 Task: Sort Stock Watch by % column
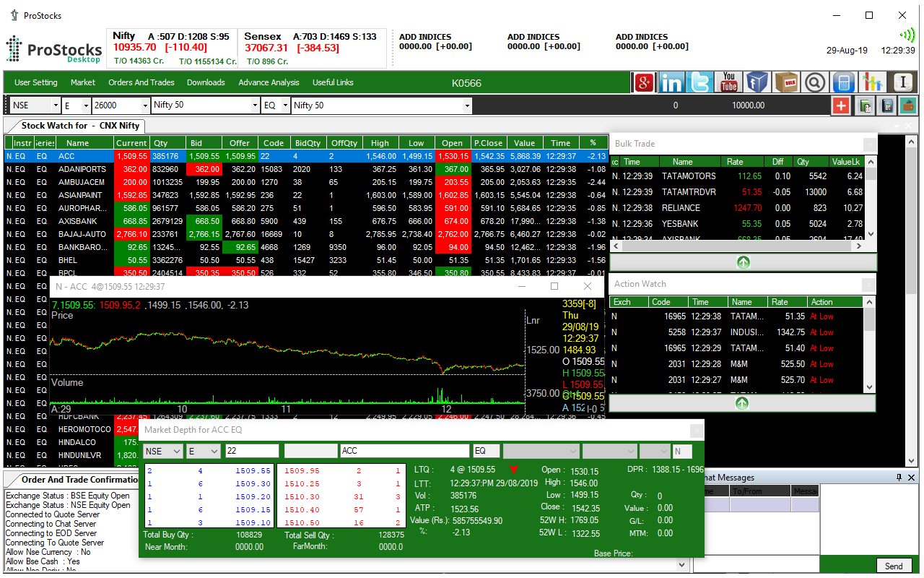[593, 143]
